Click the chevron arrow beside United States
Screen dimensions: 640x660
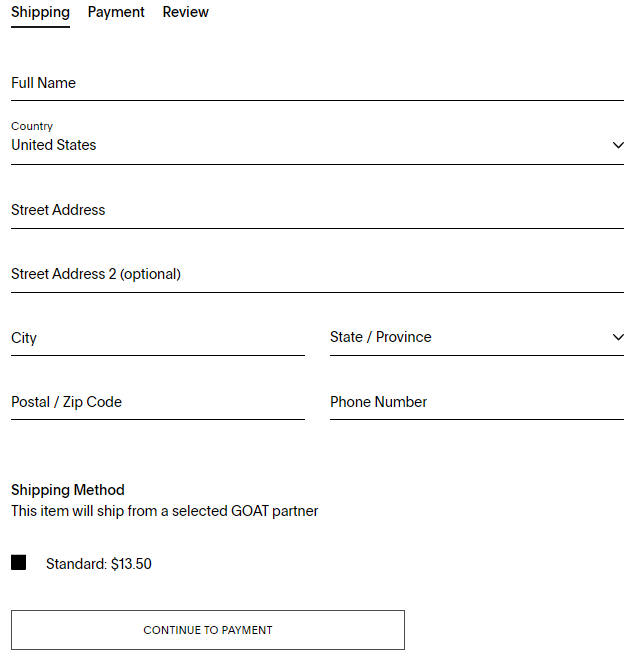point(618,145)
